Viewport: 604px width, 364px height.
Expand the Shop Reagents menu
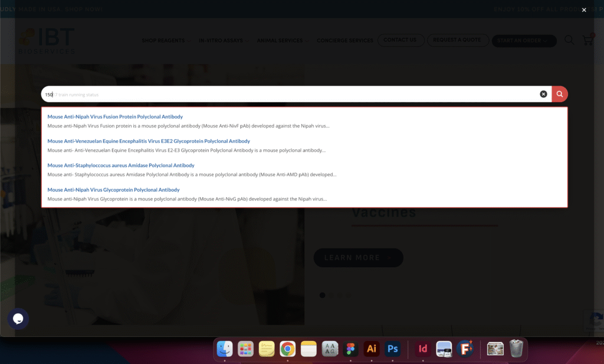coord(166,41)
